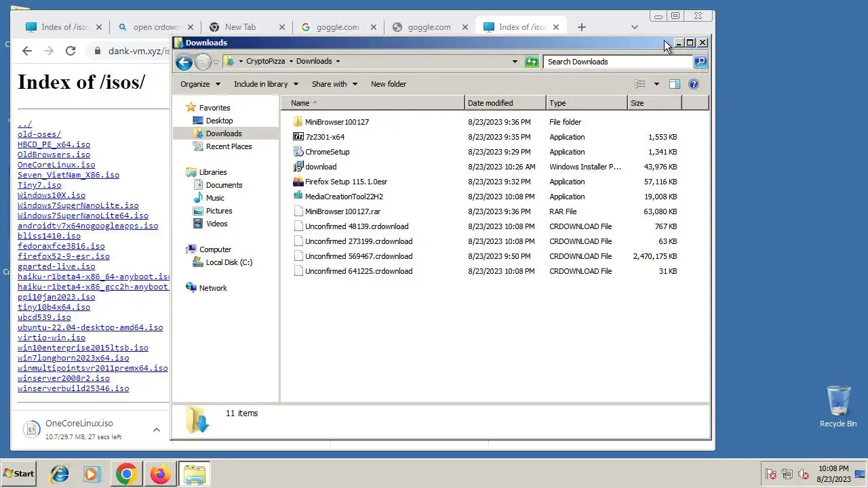Open the Organize menu
The image size is (868, 488).
tap(200, 84)
